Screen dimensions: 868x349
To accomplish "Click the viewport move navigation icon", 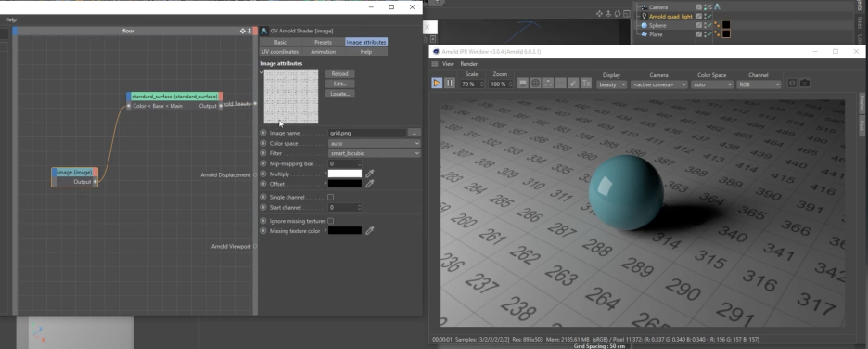I will 599,13.
